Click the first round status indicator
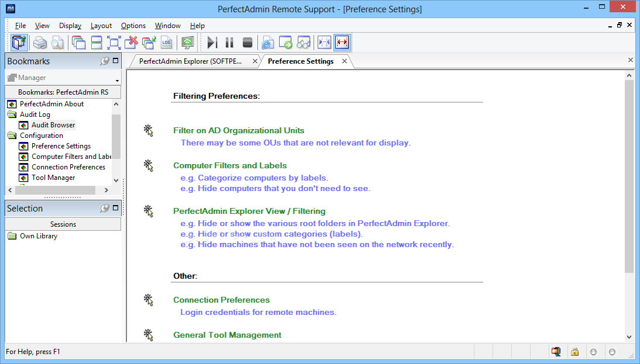The height and width of the screenshot is (364, 640). tap(593, 352)
